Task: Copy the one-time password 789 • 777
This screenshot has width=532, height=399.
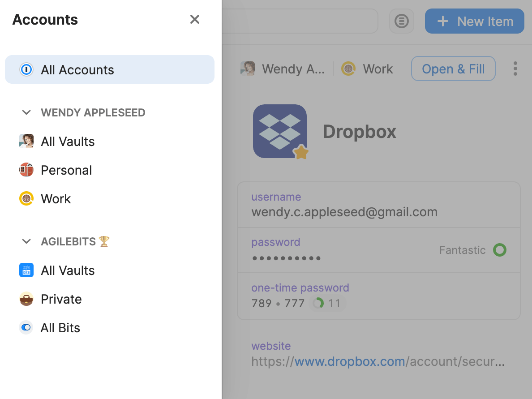Action: pyautogui.click(x=278, y=303)
